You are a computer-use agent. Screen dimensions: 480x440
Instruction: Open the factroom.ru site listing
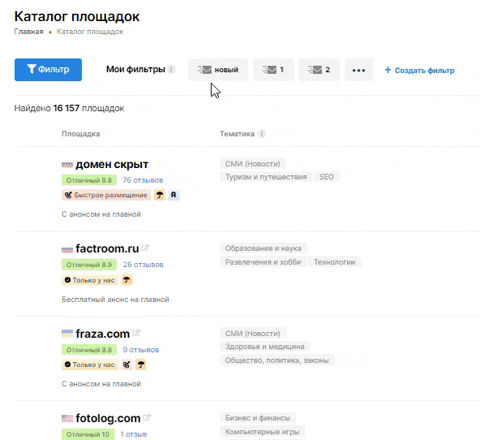pos(107,249)
